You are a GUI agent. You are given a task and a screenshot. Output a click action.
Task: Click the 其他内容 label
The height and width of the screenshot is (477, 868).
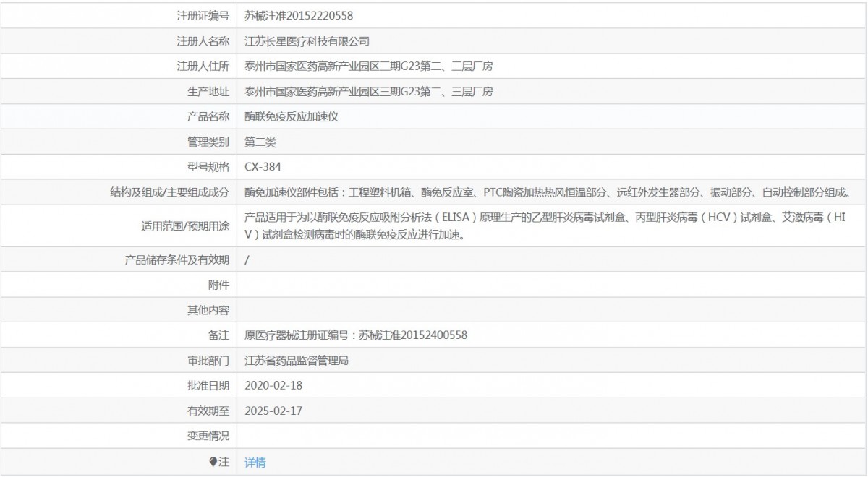point(208,310)
